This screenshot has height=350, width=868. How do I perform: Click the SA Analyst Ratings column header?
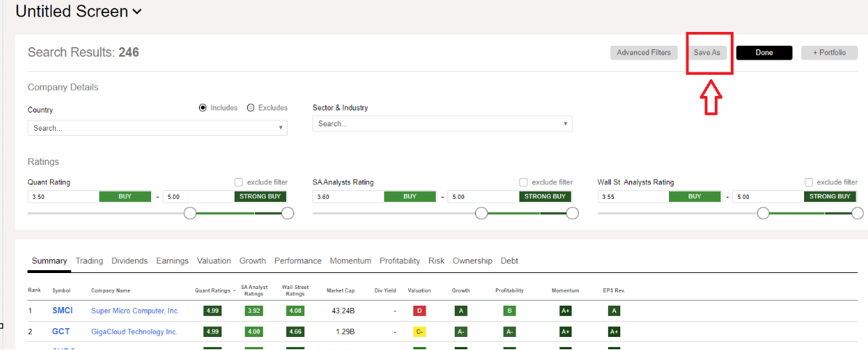[254, 290]
